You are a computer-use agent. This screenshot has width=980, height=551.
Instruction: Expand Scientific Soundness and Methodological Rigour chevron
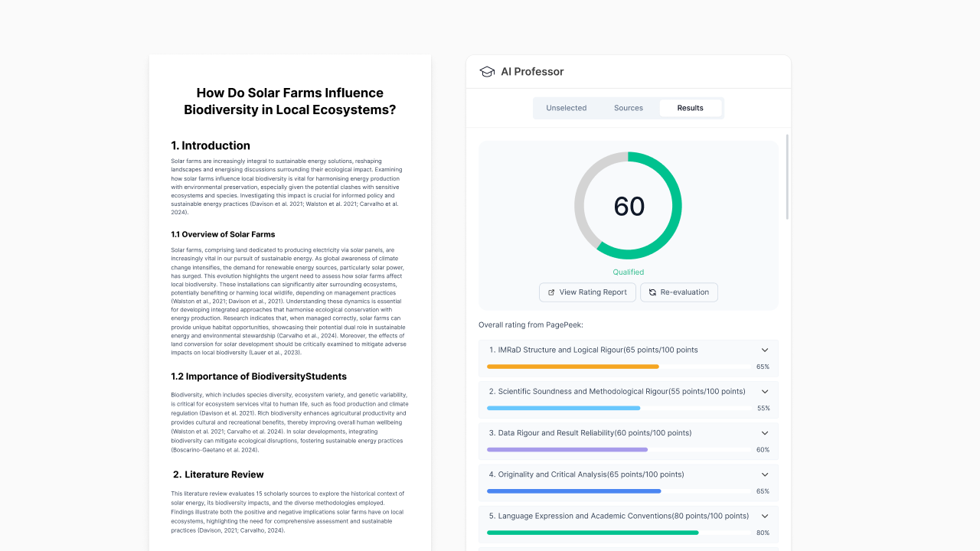tap(764, 391)
